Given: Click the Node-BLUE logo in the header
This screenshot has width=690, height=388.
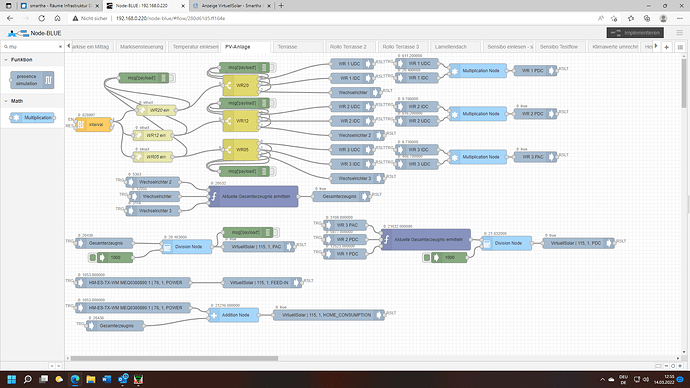Looking at the screenshot, I should (x=34, y=33).
